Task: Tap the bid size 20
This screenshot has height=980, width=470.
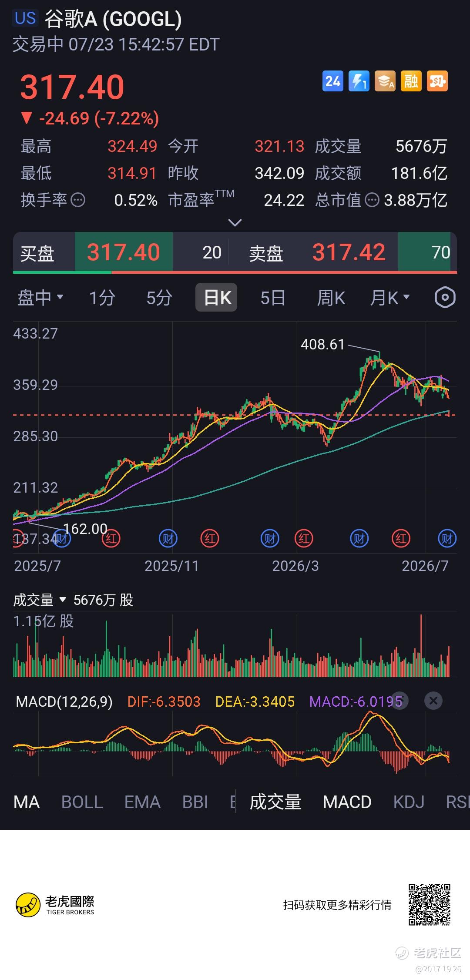Action: [x=212, y=252]
